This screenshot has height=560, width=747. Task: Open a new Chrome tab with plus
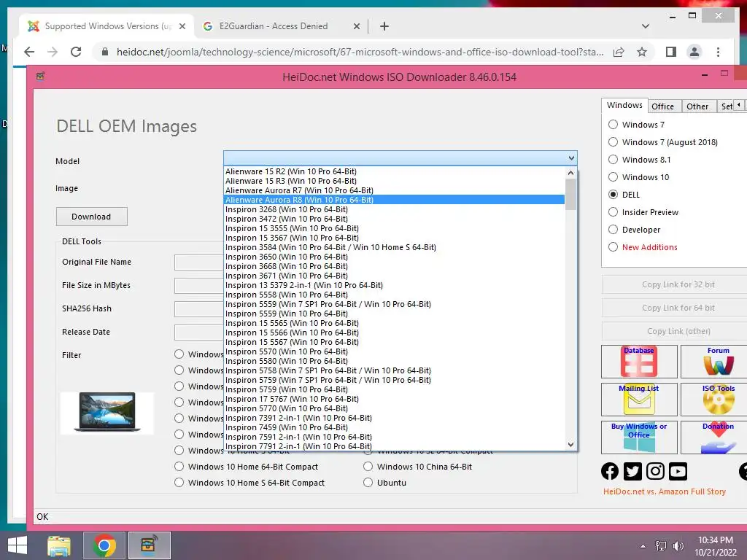coord(384,26)
